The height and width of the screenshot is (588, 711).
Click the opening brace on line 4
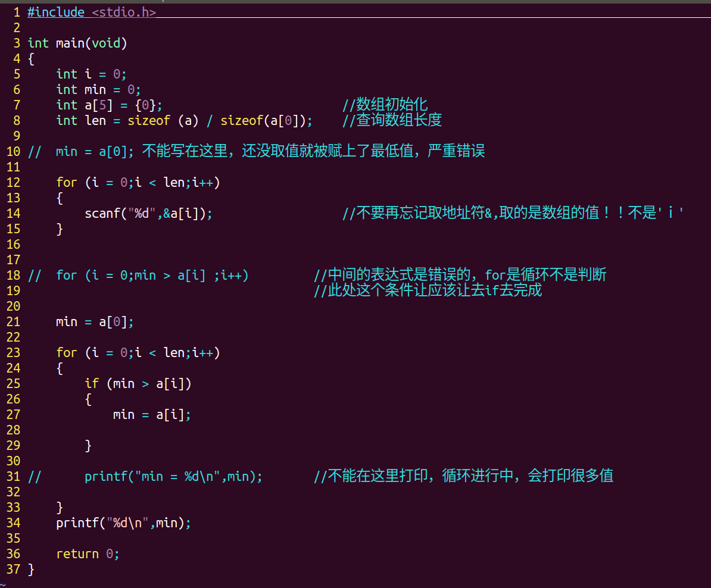pyautogui.click(x=31, y=59)
